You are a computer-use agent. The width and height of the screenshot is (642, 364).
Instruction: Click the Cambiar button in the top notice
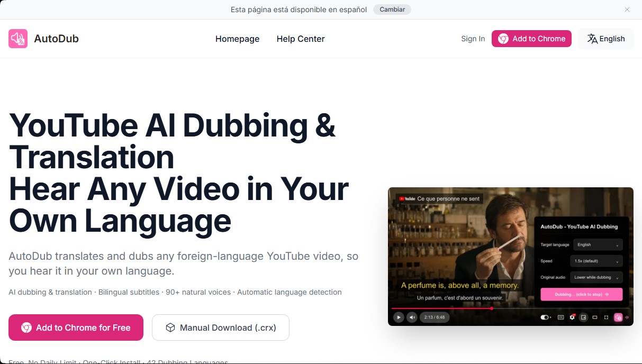click(x=392, y=10)
